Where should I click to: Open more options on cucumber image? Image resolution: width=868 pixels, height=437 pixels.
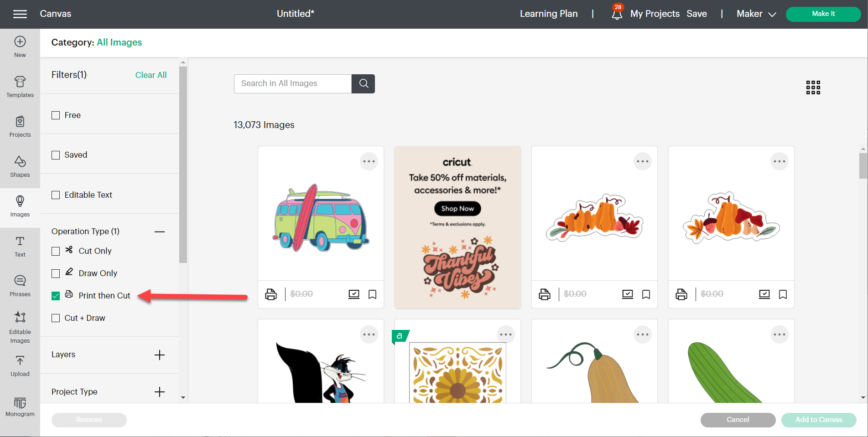[780, 334]
